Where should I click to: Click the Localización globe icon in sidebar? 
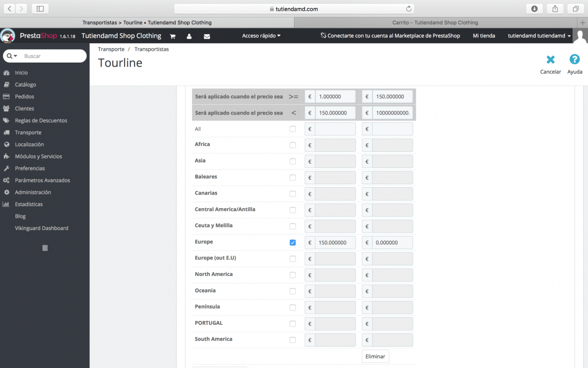pyautogui.click(x=6, y=144)
